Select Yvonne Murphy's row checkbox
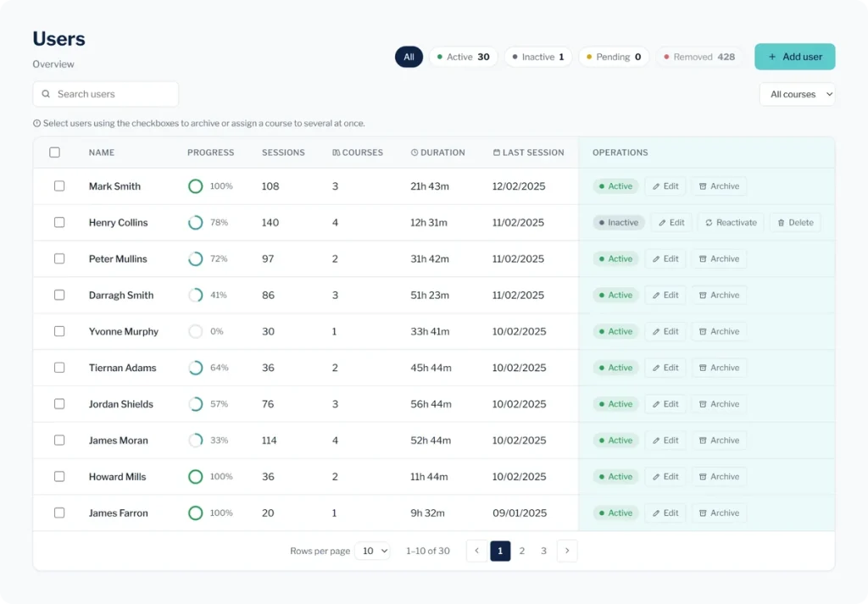The image size is (868, 604). point(59,331)
